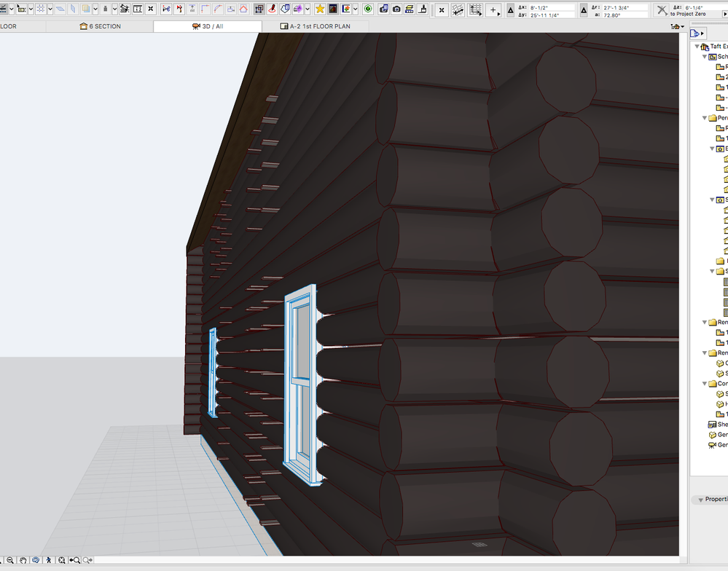Select the Orbit tool in the bottom toolbar
The width and height of the screenshot is (728, 571).
35,560
